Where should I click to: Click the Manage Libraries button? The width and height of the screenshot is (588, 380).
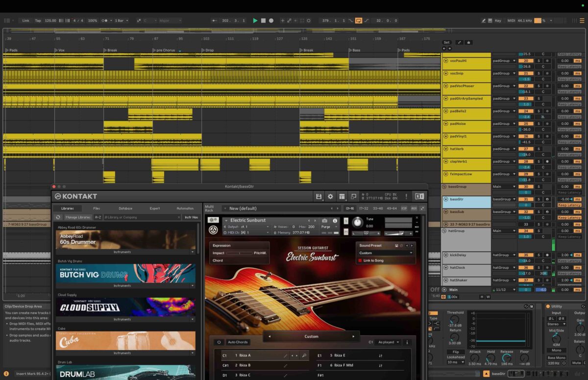[x=78, y=217]
